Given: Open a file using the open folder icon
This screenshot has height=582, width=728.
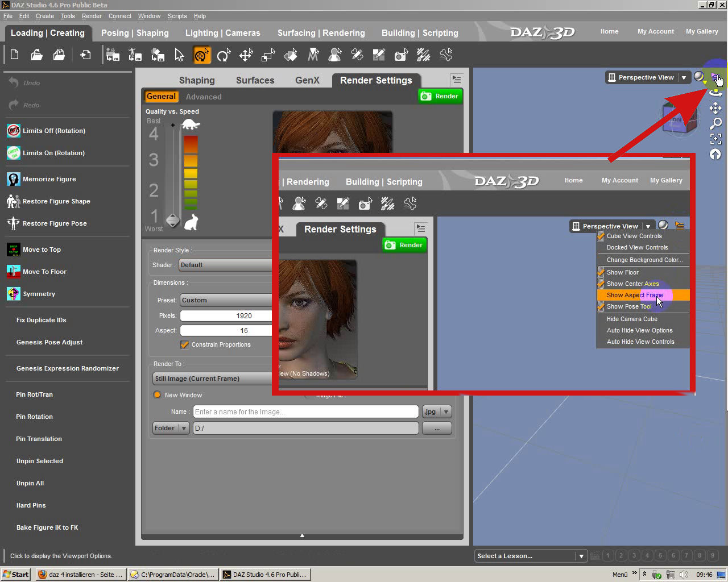Looking at the screenshot, I should (x=36, y=55).
